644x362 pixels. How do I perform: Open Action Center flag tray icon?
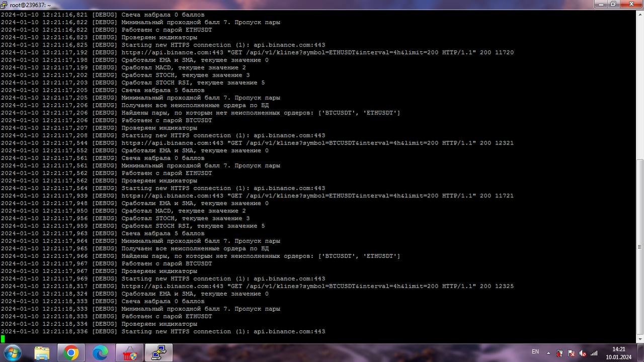pos(571,353)
